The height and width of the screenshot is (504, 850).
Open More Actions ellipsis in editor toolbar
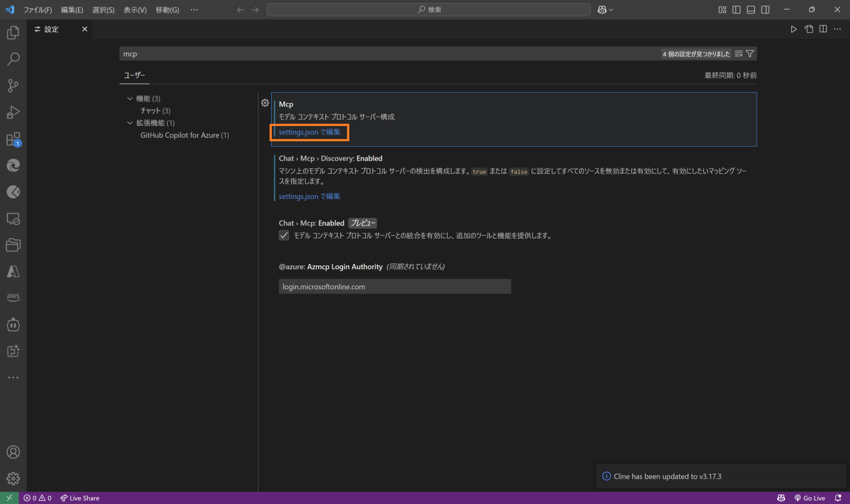click(837, 29)
